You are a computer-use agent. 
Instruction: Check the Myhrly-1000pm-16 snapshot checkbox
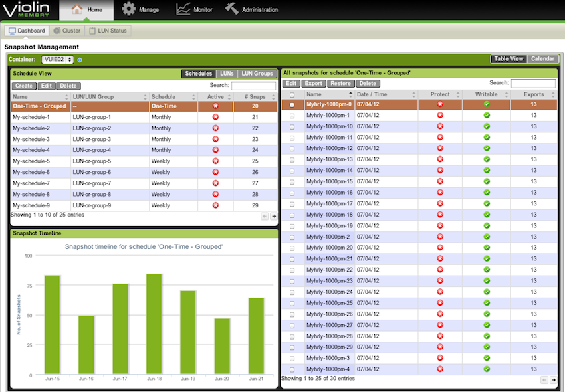pyautogui.click(x=292, y=193)
